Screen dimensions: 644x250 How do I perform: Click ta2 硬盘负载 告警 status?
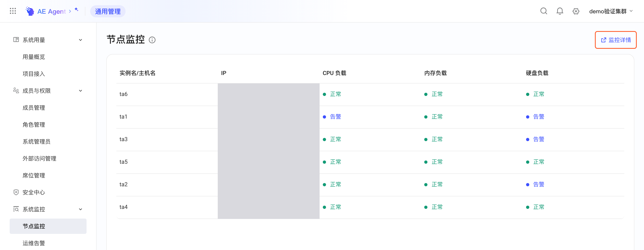tap(535, 184)
